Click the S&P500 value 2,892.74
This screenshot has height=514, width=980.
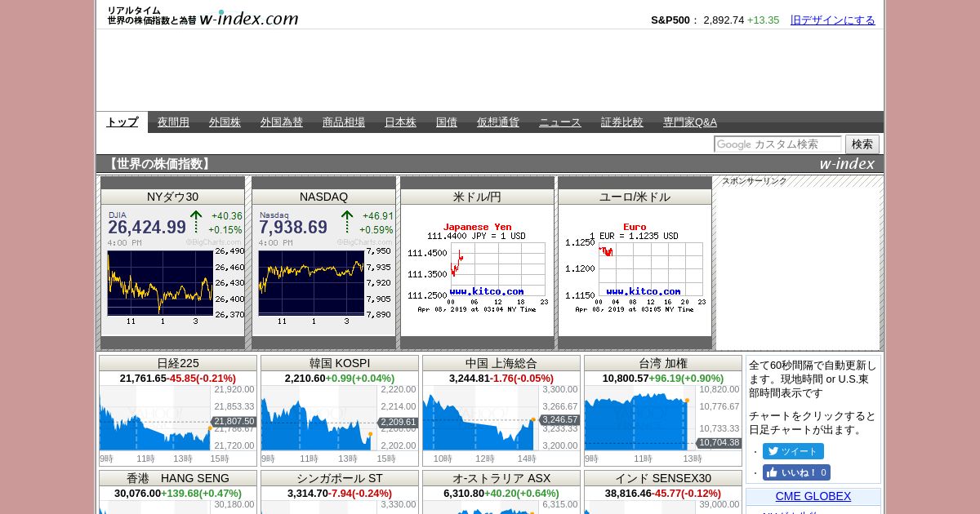tap(724, 20)
